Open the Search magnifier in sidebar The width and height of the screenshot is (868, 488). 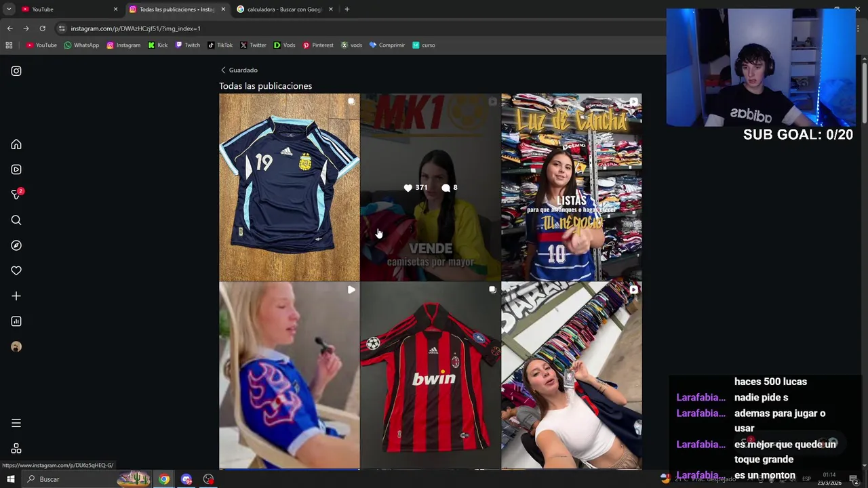pyautogui.click(x=16, y=220)
